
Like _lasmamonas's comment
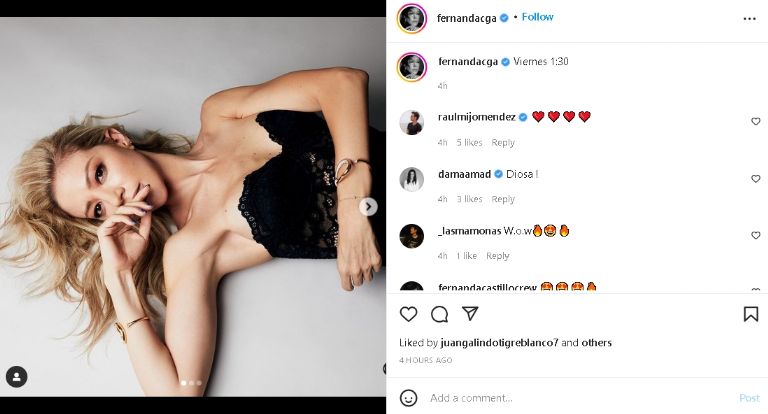point(755,236)
